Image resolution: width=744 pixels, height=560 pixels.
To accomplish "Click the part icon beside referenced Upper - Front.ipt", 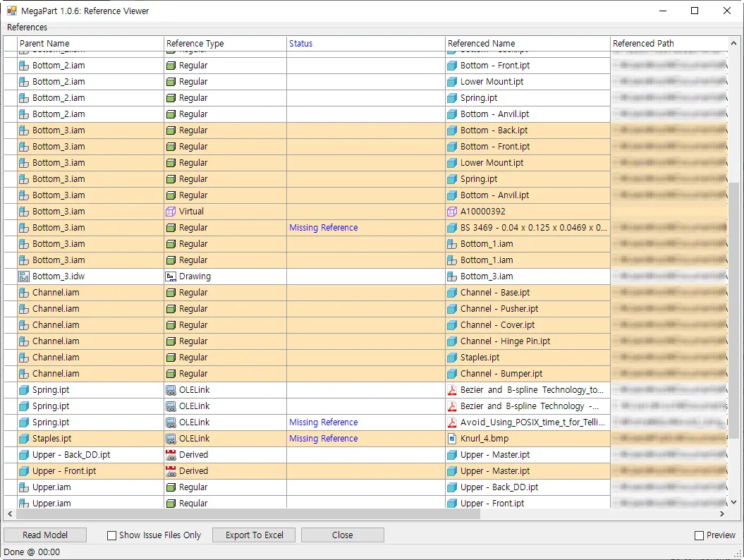I will coord(452,503).
